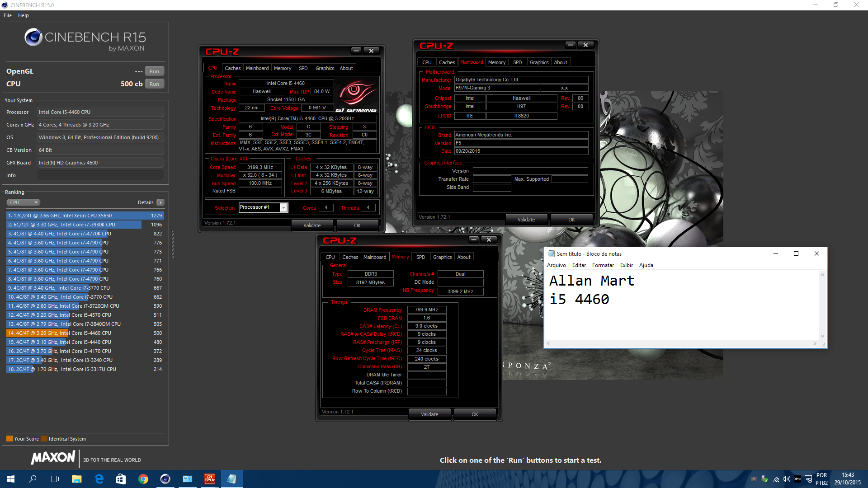Select highlighted ranking row Core i5-4460
Image resolution: width=868 pixels, height=488 pixels.
click(85, 333)
